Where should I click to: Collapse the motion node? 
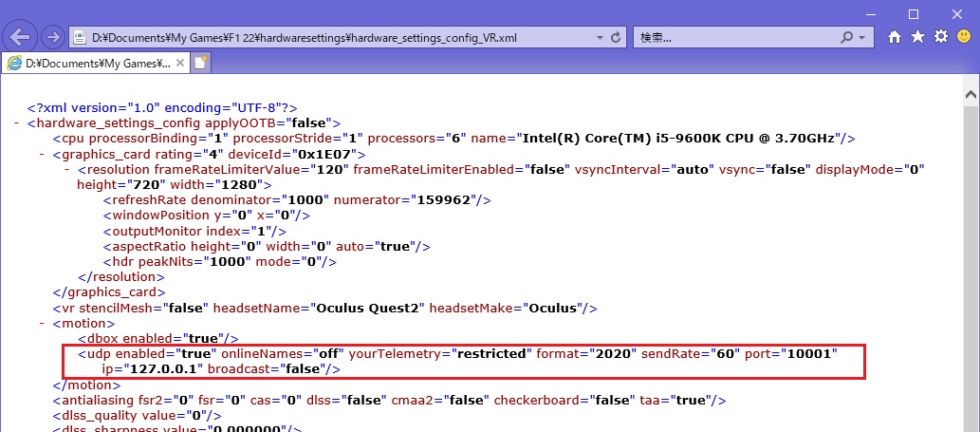coord(42,324)
